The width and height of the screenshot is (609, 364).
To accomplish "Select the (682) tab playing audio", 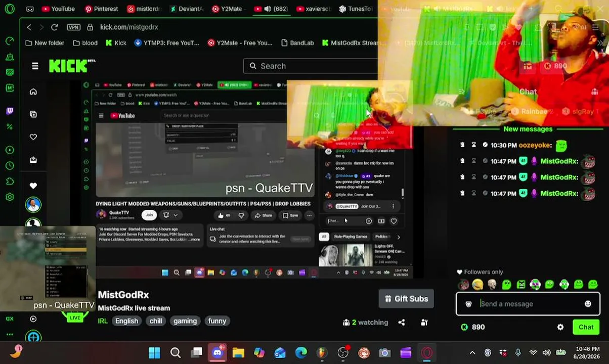I will (x=272, y=9).
